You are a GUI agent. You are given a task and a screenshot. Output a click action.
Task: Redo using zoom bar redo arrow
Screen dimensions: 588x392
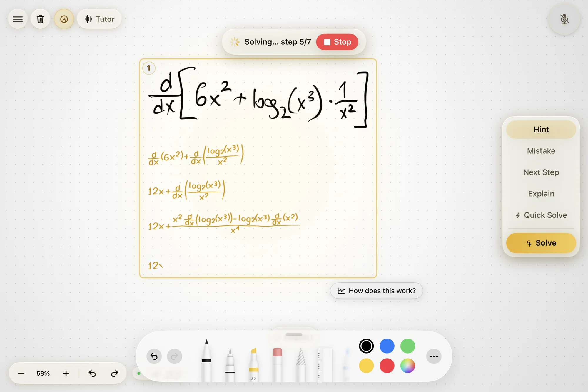pos(115,373)
